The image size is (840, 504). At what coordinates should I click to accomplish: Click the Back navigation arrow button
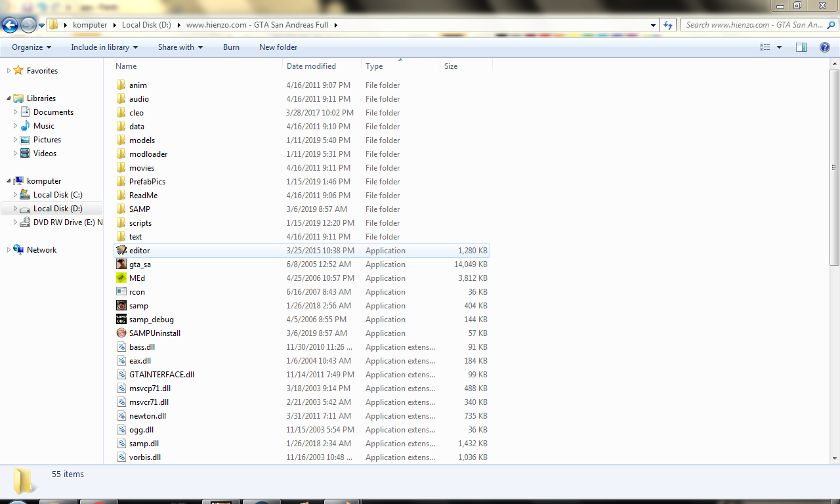coord(10,26)
